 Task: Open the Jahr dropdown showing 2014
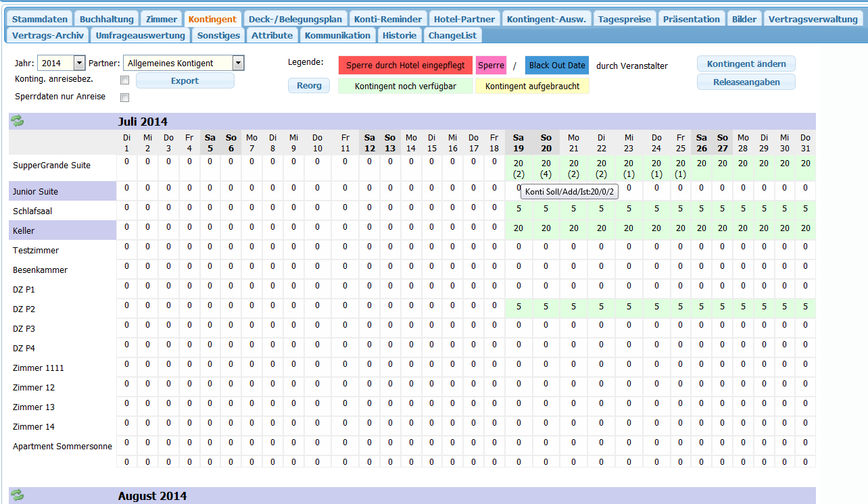pos(79,64)
